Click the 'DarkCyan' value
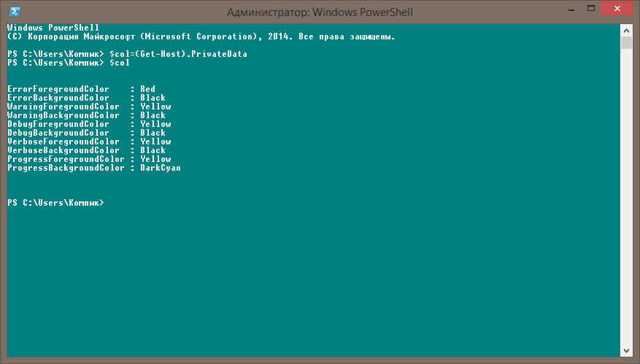The image size is (640, 364). coord(161,168)
